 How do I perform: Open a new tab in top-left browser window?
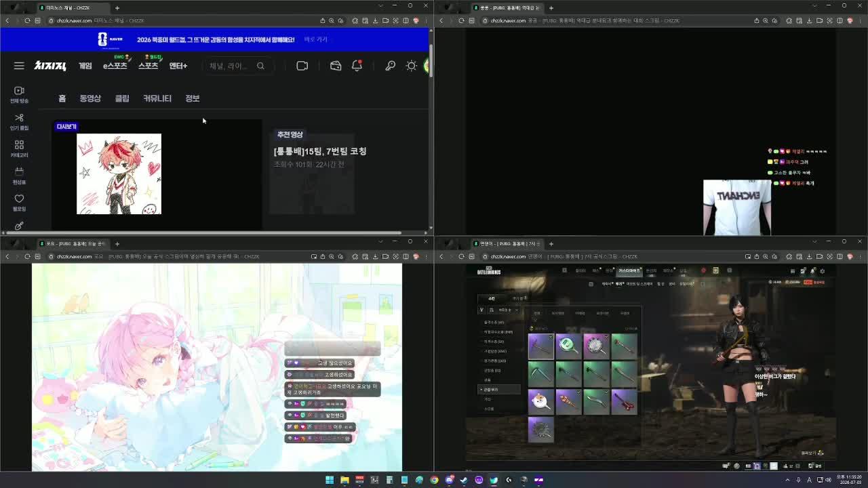(x=117, y=7)
